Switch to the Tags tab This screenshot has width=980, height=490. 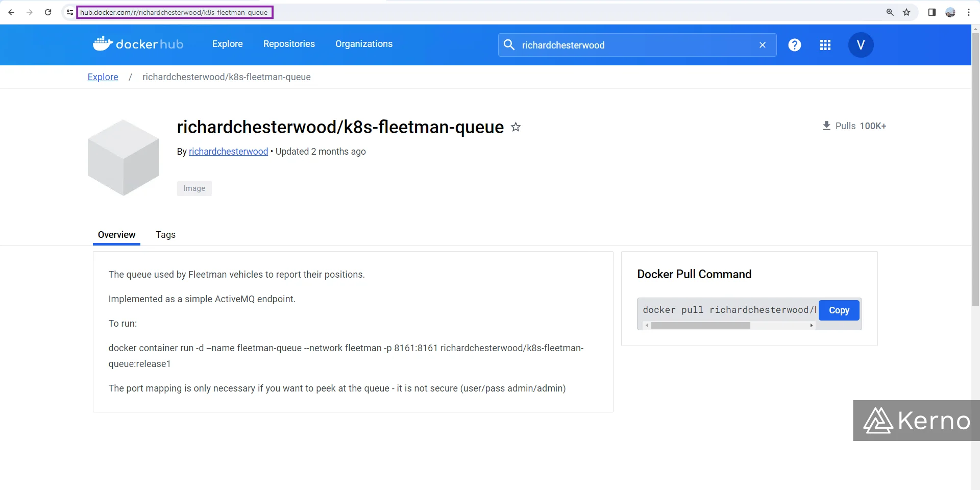166,235
